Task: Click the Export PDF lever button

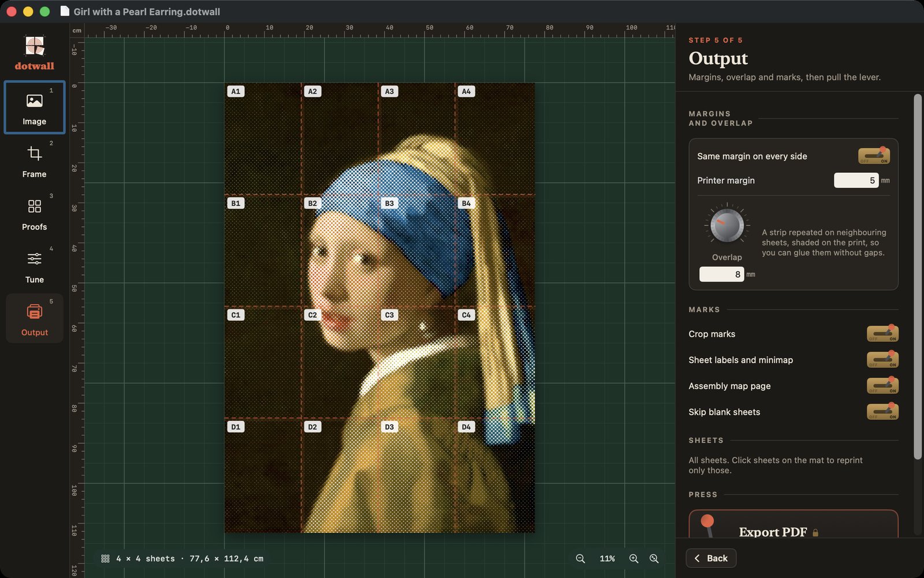Action: coord(793,524)
